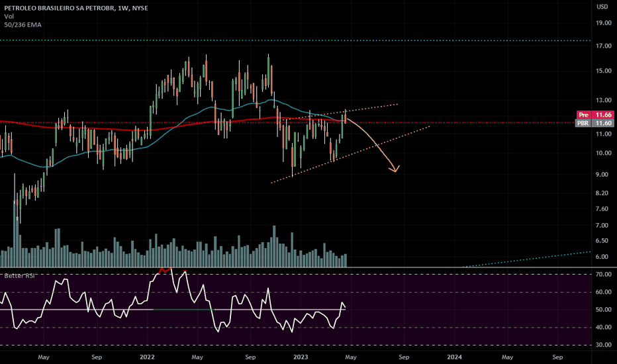Click the RSI 50.00 scale label
Viewport: 617px width, 364px height.
[604, 310]
